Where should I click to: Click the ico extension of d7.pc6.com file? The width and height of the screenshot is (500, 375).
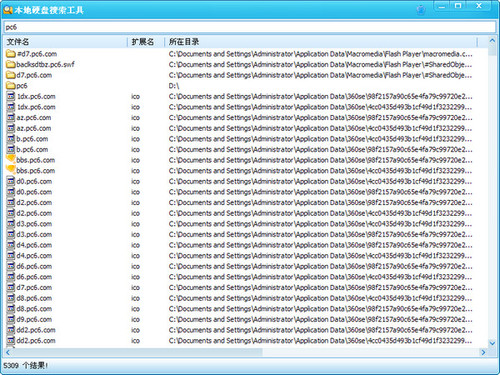pyautogui.click(x=135, y=288)
